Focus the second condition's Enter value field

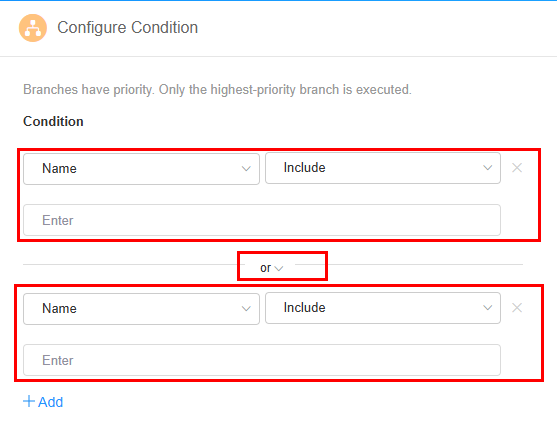262,360
